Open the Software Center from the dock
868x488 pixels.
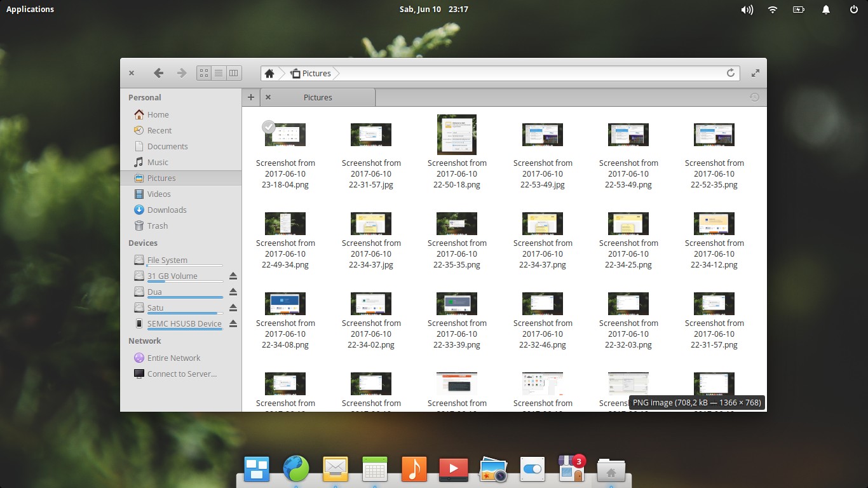pos(571,470)
